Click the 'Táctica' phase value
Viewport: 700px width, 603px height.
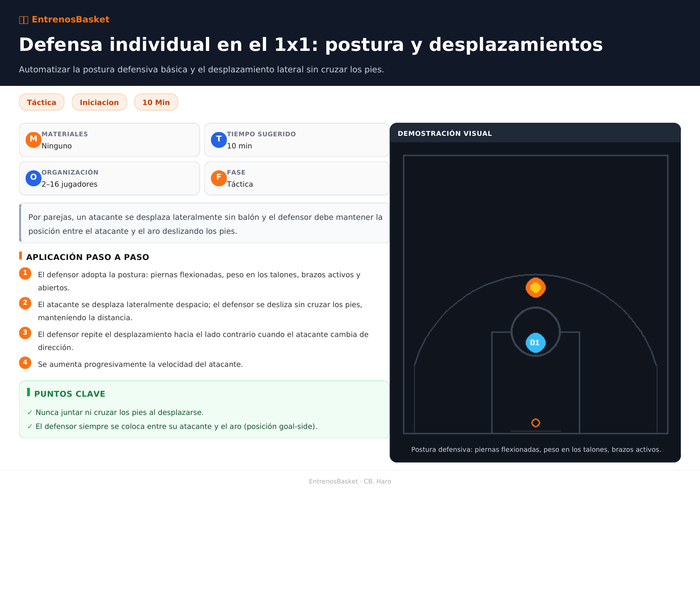pyautogui.click(x=240, y=184)
